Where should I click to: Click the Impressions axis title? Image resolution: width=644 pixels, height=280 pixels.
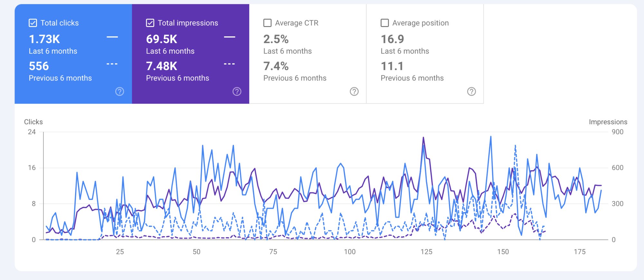[x=608, y=122]
